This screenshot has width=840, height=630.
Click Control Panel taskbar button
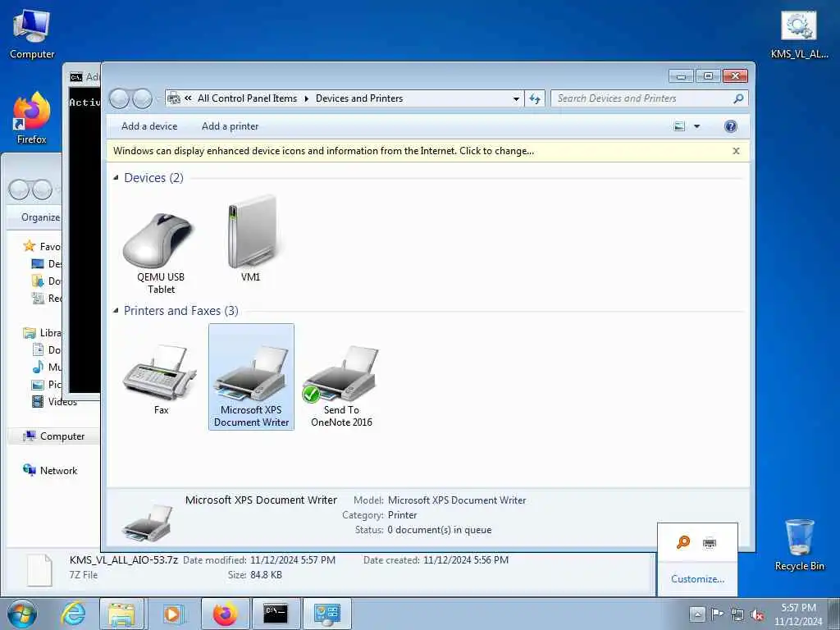point(326,614)
